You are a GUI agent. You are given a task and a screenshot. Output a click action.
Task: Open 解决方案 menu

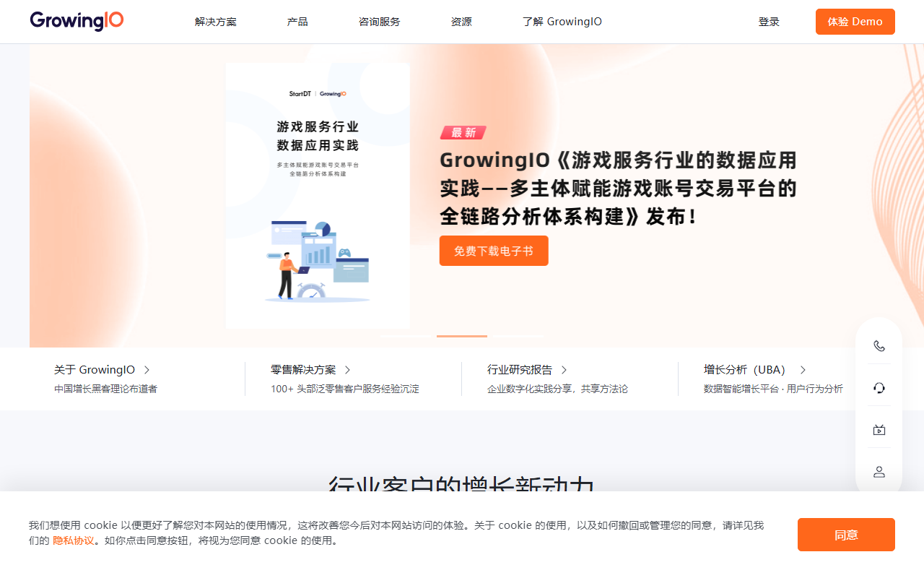pos(216,22)
